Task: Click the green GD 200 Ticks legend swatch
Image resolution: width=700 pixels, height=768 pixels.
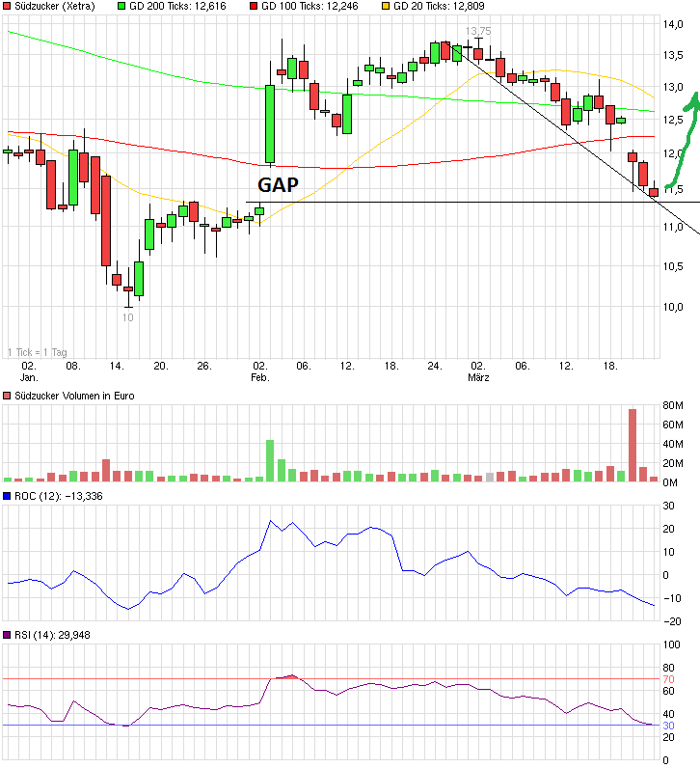Action: tap(121, 6)
